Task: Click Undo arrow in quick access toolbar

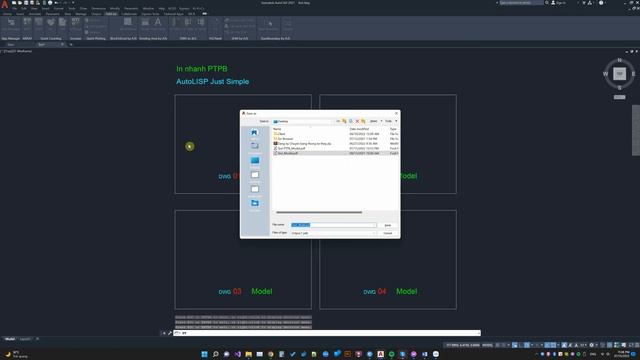Action: pyautogui.click(x=56, y=3)
